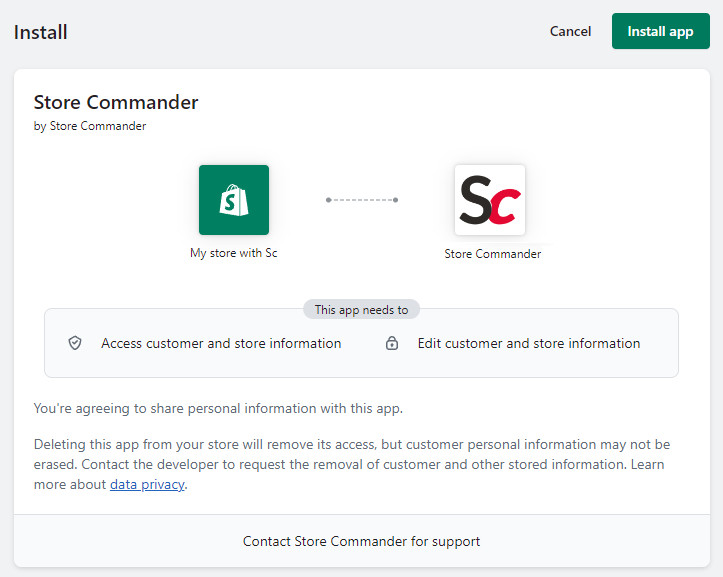Click the 'My store with Sc' label
The width and height of the screenshot is (723, 577).
pos(234,253)
